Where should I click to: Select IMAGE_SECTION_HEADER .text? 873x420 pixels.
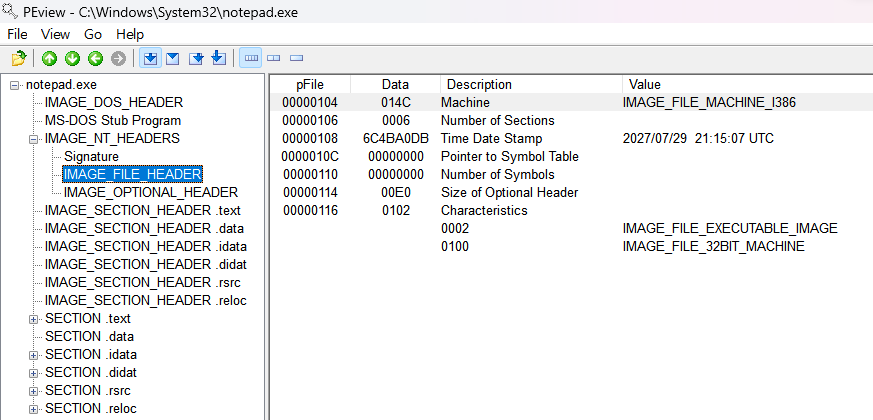coord(143,211)
